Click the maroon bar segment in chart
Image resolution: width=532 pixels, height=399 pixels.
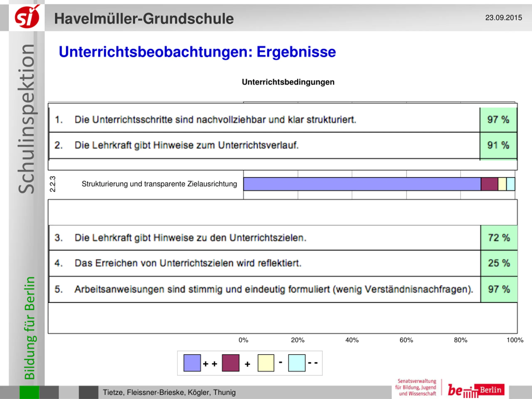[489, 184]
